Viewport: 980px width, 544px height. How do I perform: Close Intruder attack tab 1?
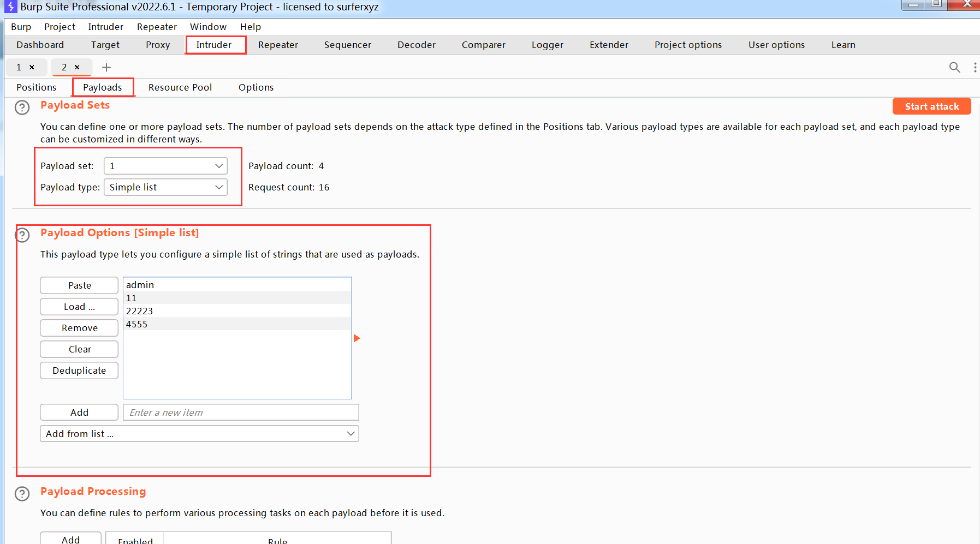coord(32,67)
